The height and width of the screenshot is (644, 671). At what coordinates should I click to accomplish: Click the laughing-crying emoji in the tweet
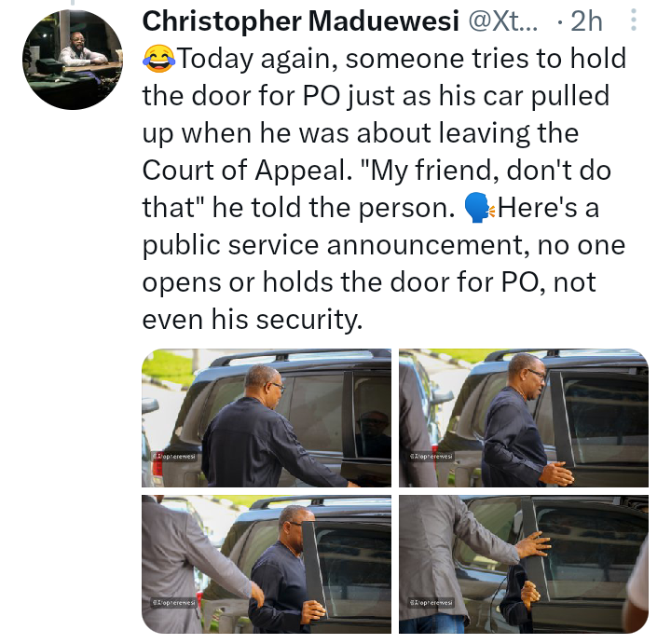tap(158, 59)
